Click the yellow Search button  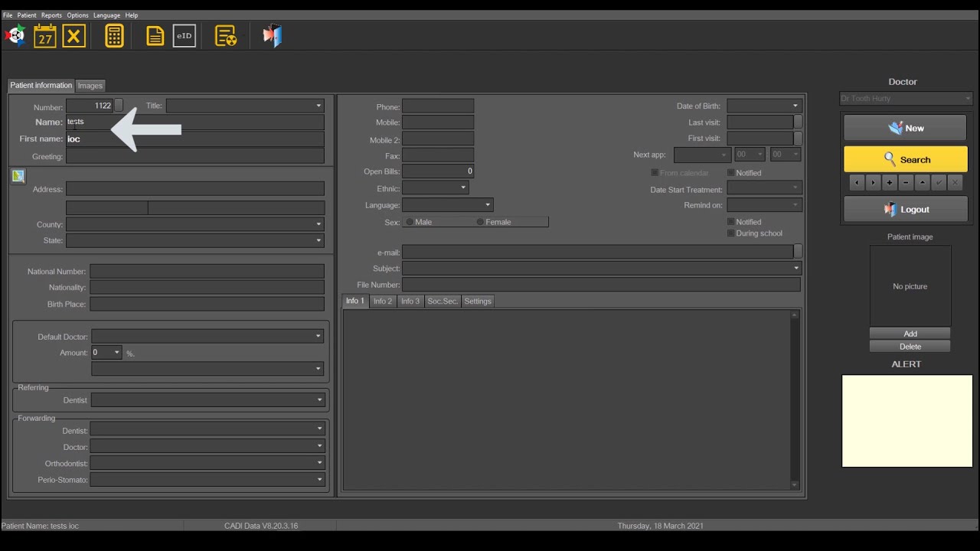905,159
